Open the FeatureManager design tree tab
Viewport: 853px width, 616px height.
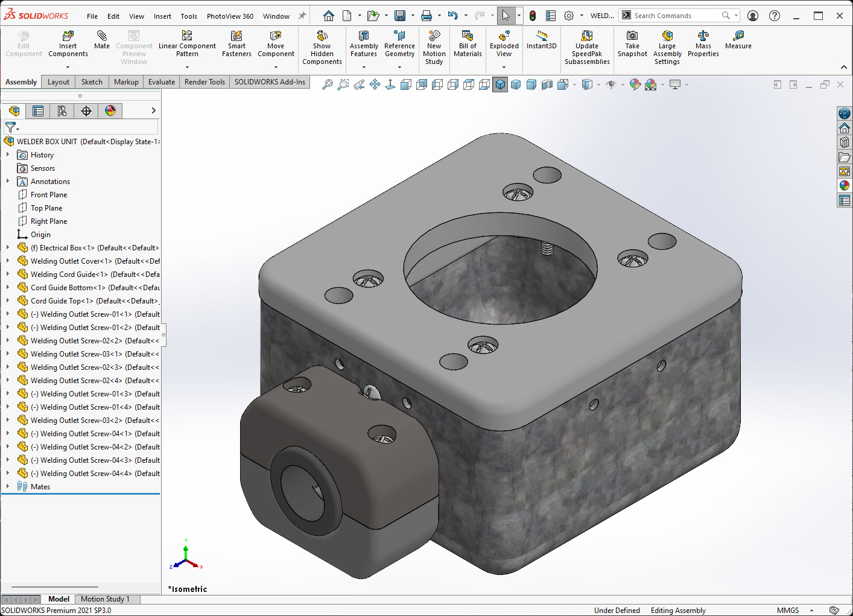(14, 110)
